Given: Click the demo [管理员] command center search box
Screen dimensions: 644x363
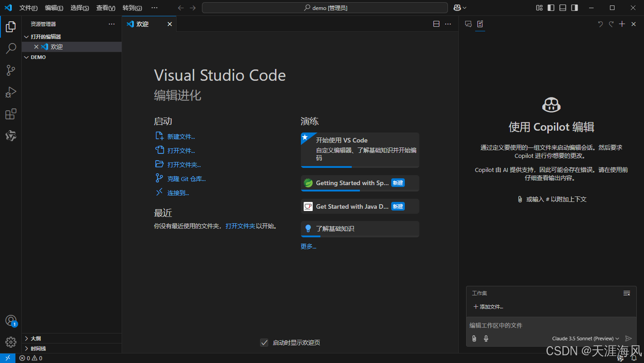Looking at the screenshot, I should pyautogui.click(x=325, y=8).
